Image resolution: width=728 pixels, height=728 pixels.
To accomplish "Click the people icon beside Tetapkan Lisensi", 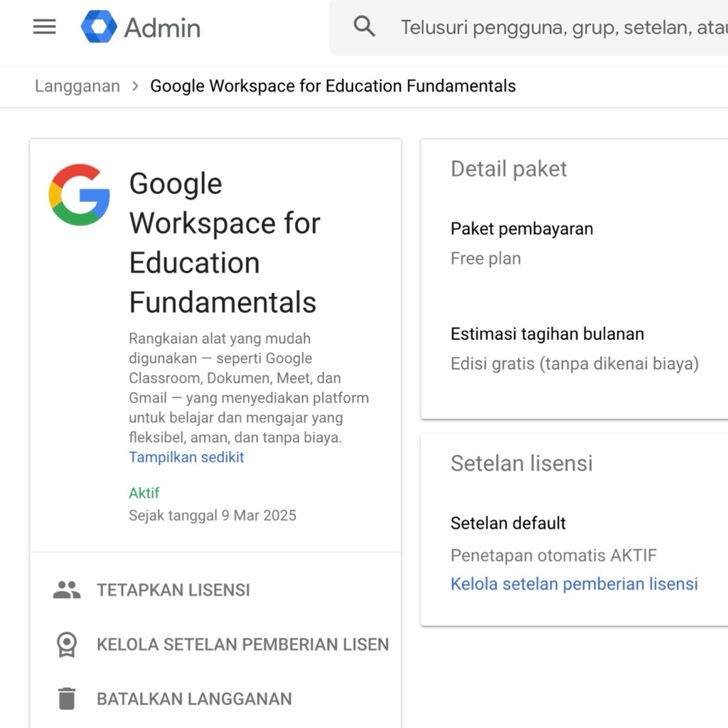I will (65, 589).
